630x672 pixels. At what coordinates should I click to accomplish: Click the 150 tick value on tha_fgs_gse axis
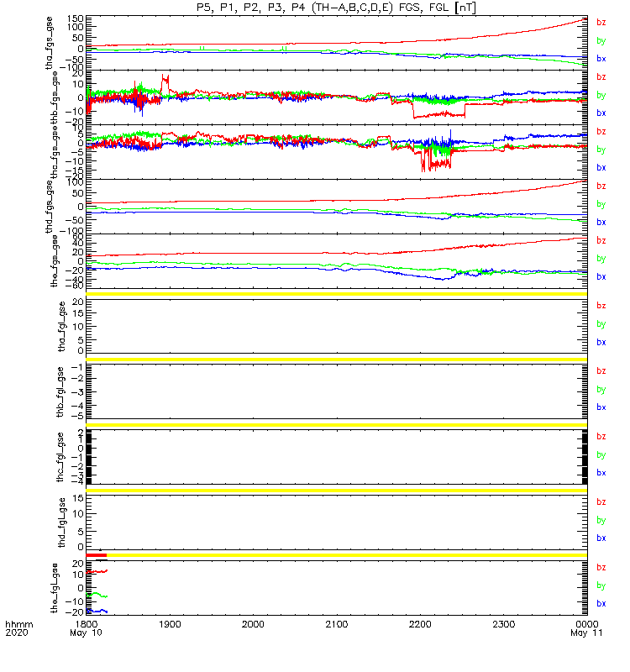pyautogui.click(x=76, y=18)
